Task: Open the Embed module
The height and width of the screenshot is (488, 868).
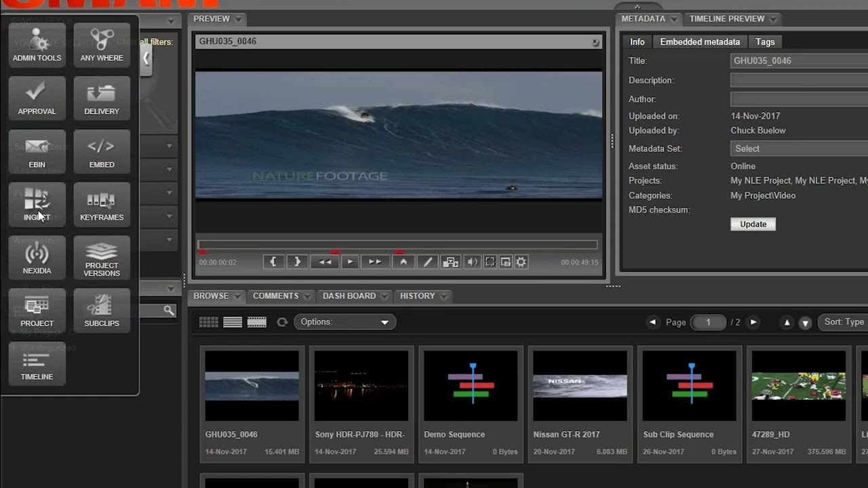Action: click(102, 151)
